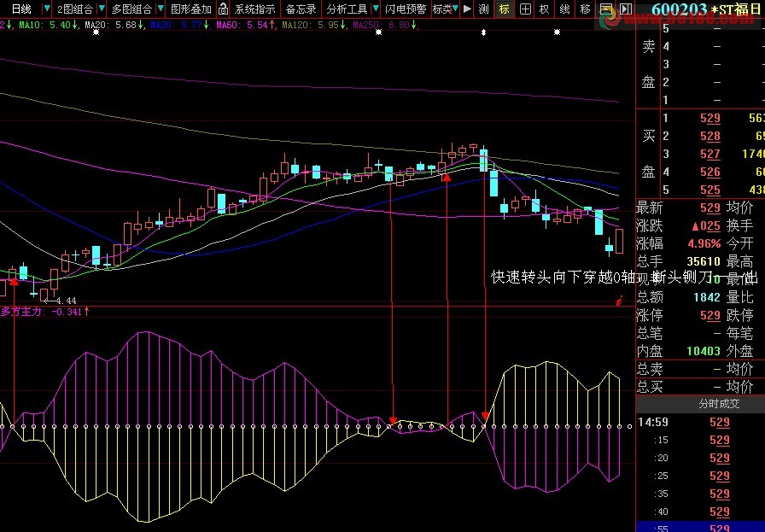The height and width of the screenshot is (532, 765).
Task: Click the MA10: 5.40 indicator label
Action: (x=48, y=25)
